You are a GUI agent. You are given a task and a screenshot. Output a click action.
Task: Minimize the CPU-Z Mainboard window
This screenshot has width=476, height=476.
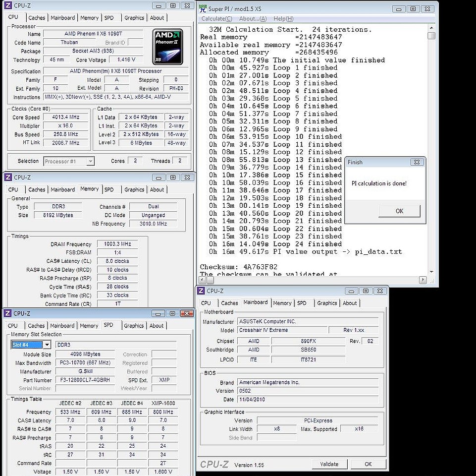point(351,291)
